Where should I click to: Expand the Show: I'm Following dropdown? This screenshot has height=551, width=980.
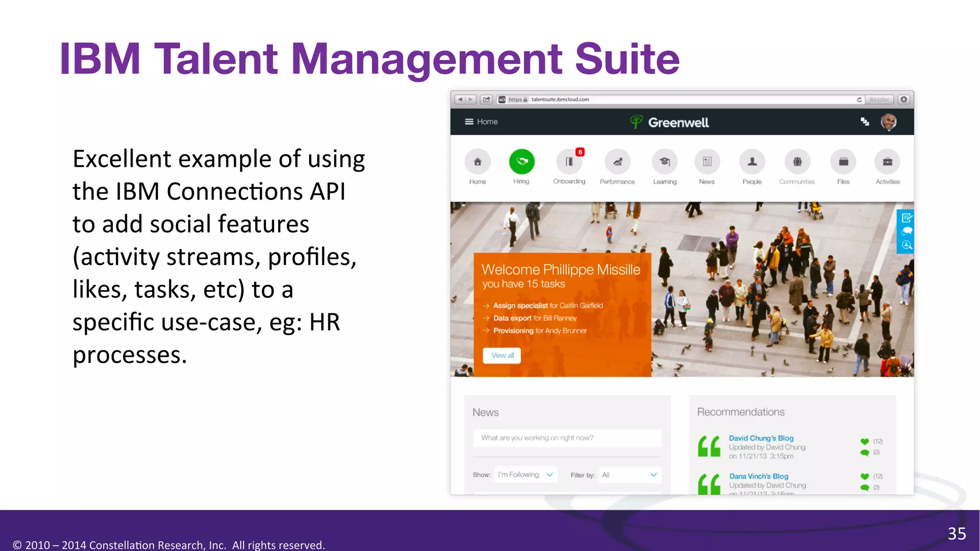click(x=526, y=475)
